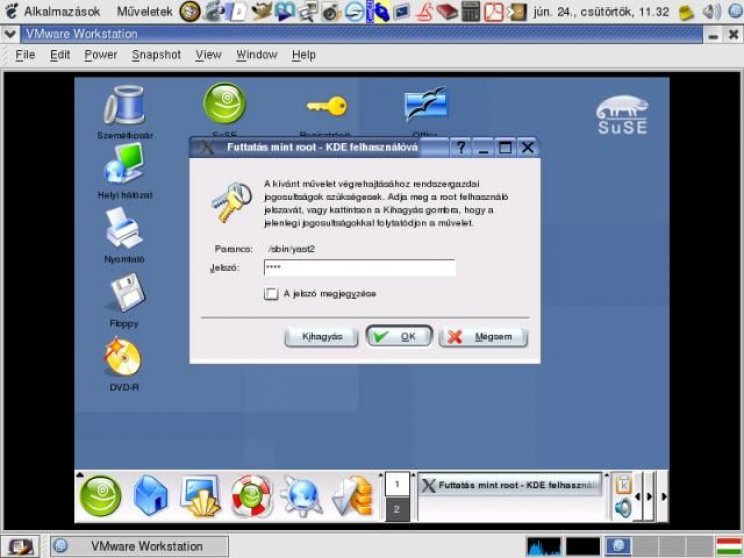The height and width of the screenshot is (558, 744).
Task: Click the Klipper clipboard tray icon
Action: point(623,484)
